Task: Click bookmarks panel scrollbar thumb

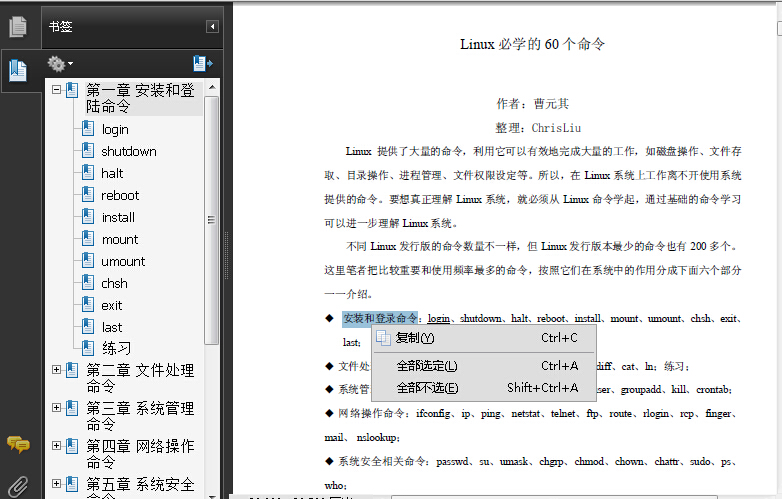Action: 211,220
